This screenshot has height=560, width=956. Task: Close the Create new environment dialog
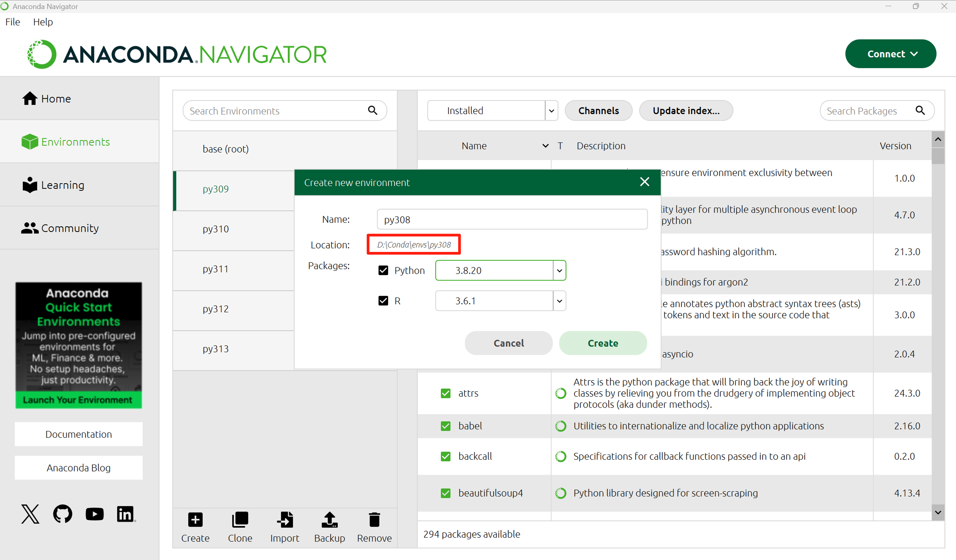coord(645,182)
